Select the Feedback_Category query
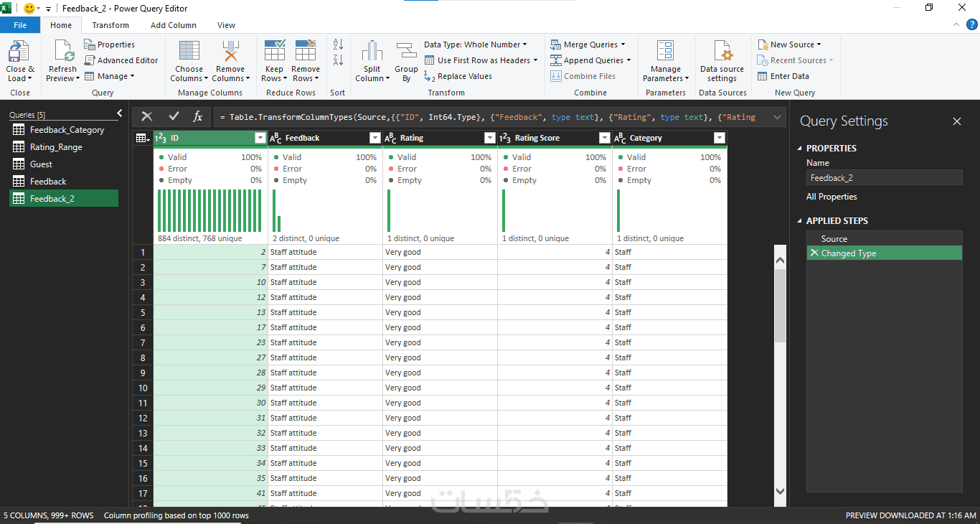 pyautogui.click(x=64, y=130)
